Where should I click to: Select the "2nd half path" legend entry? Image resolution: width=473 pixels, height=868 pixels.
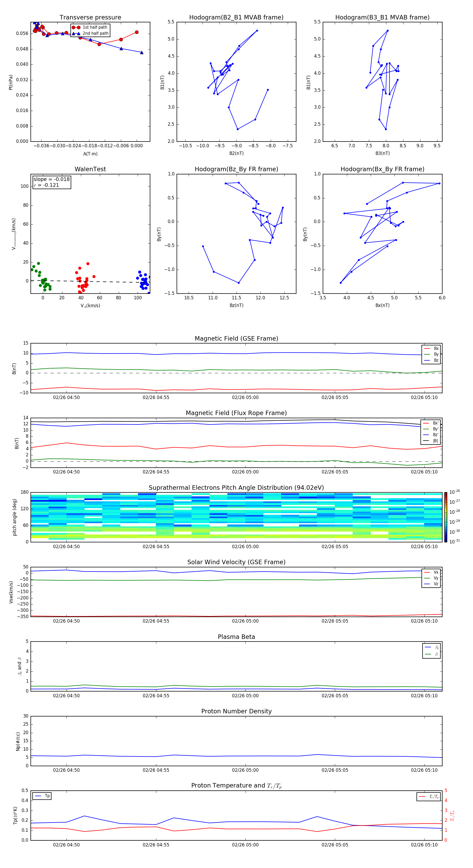pos(90,33)
